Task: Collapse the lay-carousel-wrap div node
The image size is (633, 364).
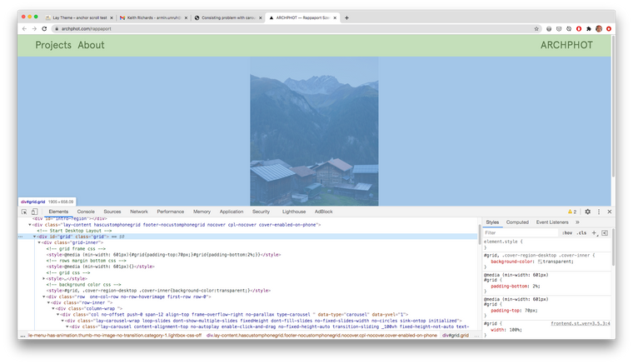Action: 62,321
